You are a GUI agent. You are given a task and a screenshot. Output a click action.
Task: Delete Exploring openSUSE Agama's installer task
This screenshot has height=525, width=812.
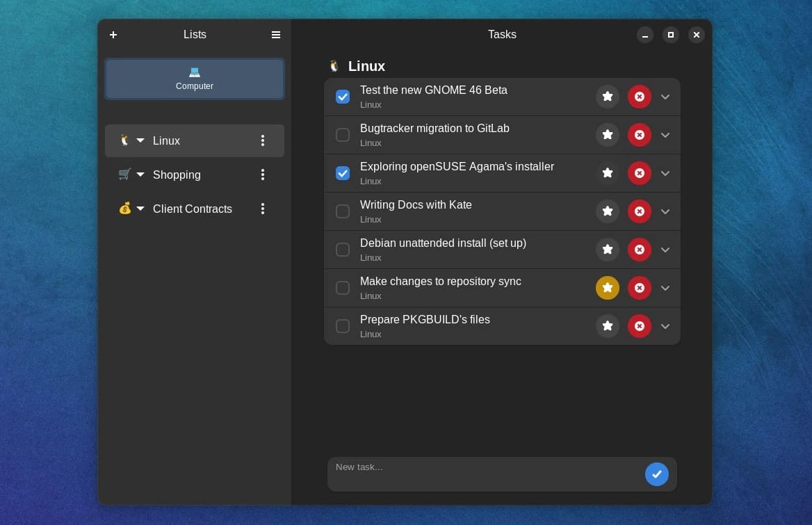tap(640, 173)
